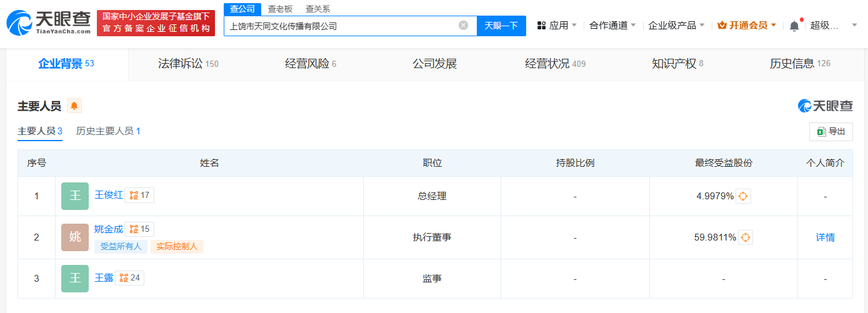Select the 经营风险 section tab
This screenshot has width=868, height=313.
tap(311, 64)
